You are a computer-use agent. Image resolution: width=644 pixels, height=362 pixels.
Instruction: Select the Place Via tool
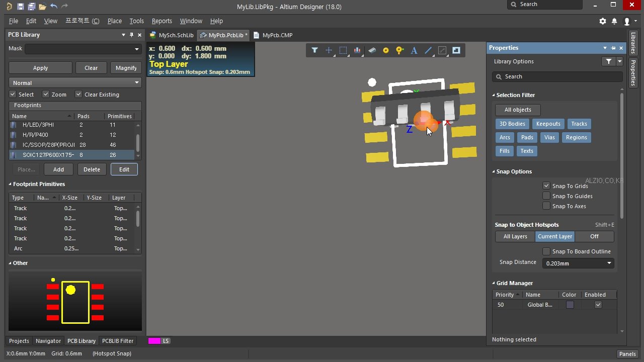coord(400,50)
